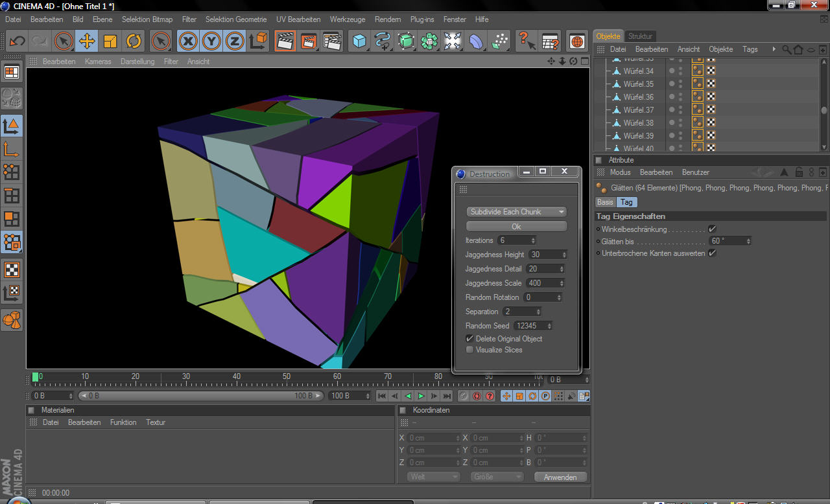Open the Welt coordinate dropdown
The image size is (830, 504).
434,477
